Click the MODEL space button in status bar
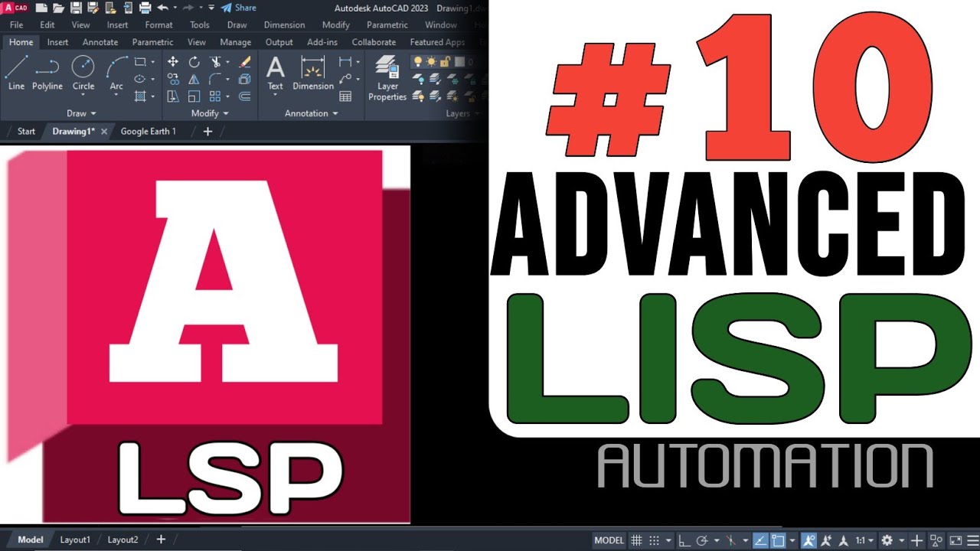This screenshot has height=551, width=980. coord(609,540)
